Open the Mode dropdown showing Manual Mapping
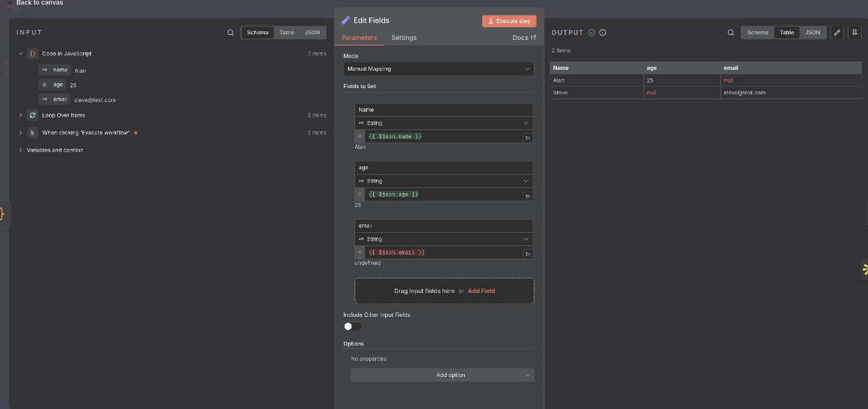Image resolution: width=868 pixels, height=409 pixels. pos(439,69)
